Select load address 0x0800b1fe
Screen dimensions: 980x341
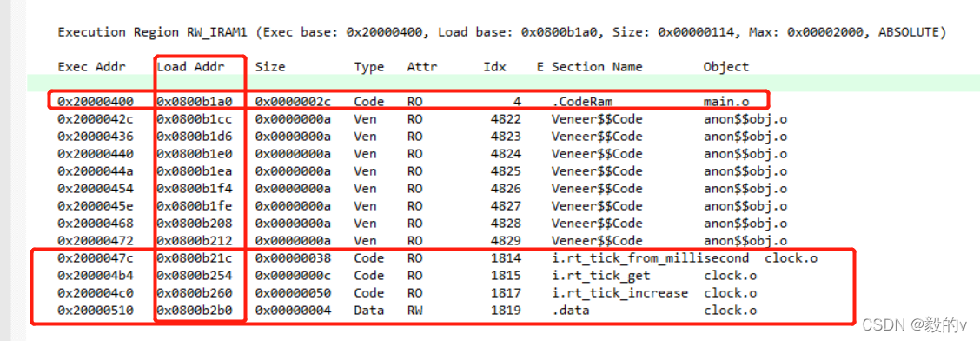click(x=195, y=206)
